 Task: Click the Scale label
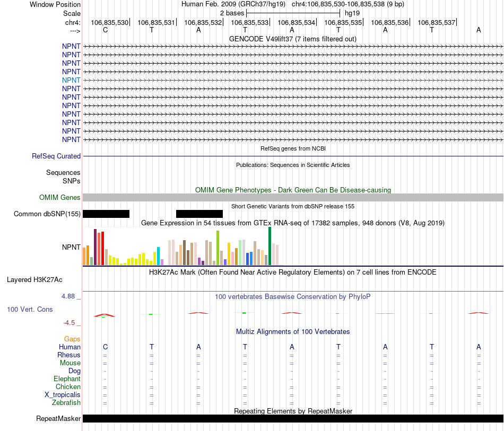coord(72,13)
